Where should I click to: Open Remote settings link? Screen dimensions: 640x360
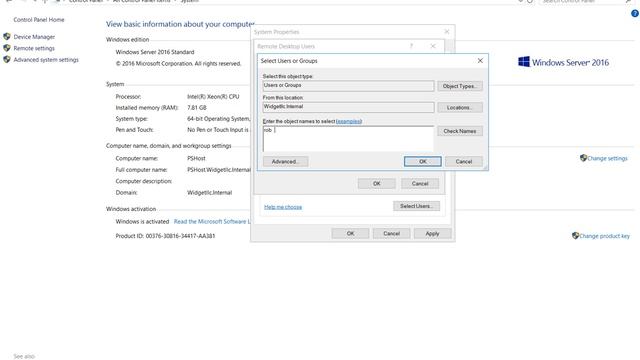[x=34, y=48]
